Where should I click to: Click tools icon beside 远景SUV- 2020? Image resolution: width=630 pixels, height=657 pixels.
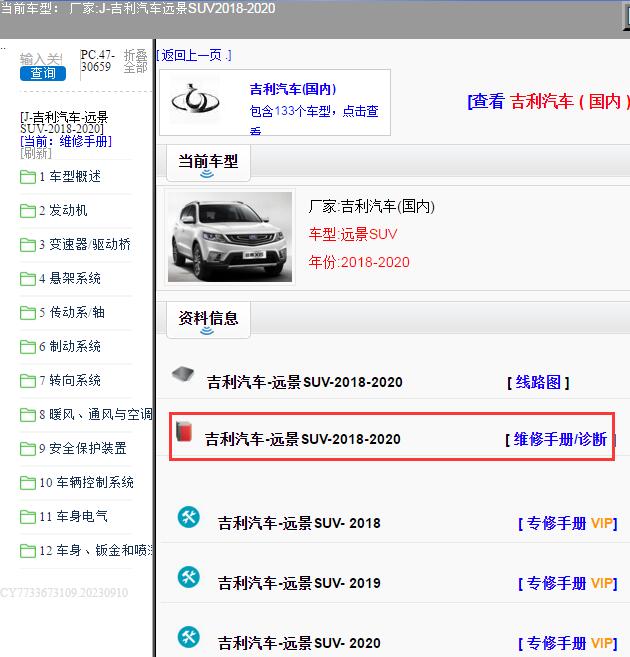tap(188, 637)
